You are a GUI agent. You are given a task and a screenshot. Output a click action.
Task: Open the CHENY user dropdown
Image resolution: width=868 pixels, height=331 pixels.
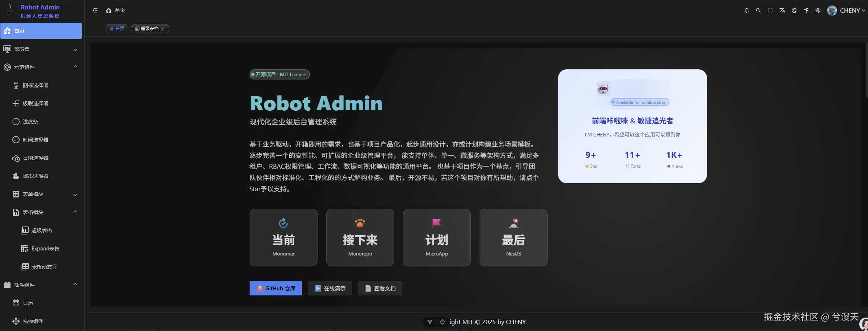(852, 11)
